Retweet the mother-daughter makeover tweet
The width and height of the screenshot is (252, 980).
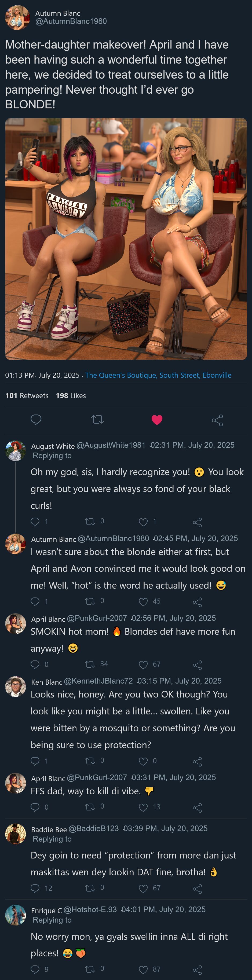[x=97, y=420]
